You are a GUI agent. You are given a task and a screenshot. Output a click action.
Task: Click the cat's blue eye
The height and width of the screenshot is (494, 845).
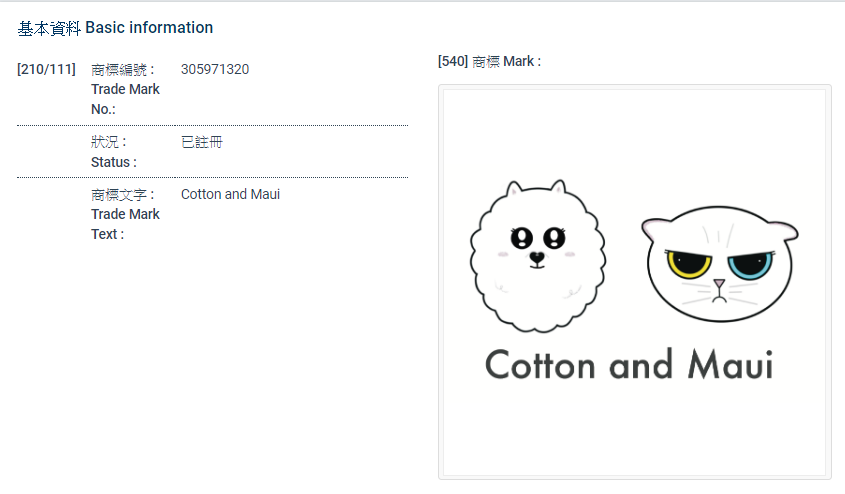coord(749,266)
